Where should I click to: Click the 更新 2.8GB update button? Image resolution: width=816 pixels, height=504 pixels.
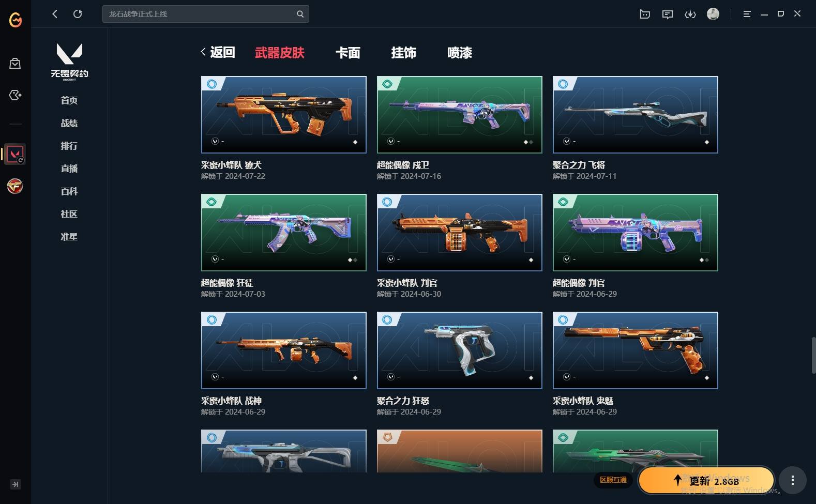click(x=706, y=480)
